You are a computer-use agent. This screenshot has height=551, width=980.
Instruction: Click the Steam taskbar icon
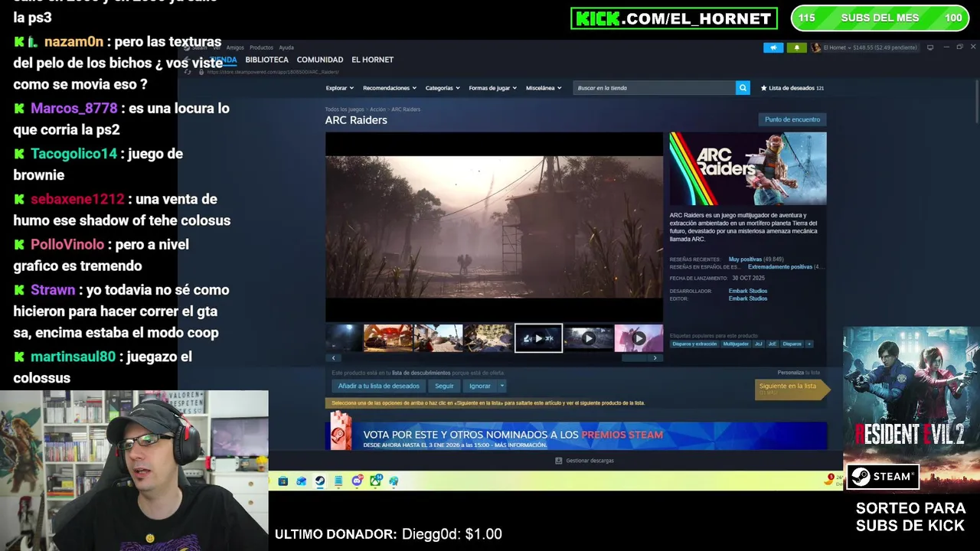pyautogui.click(x=320, y=481)
